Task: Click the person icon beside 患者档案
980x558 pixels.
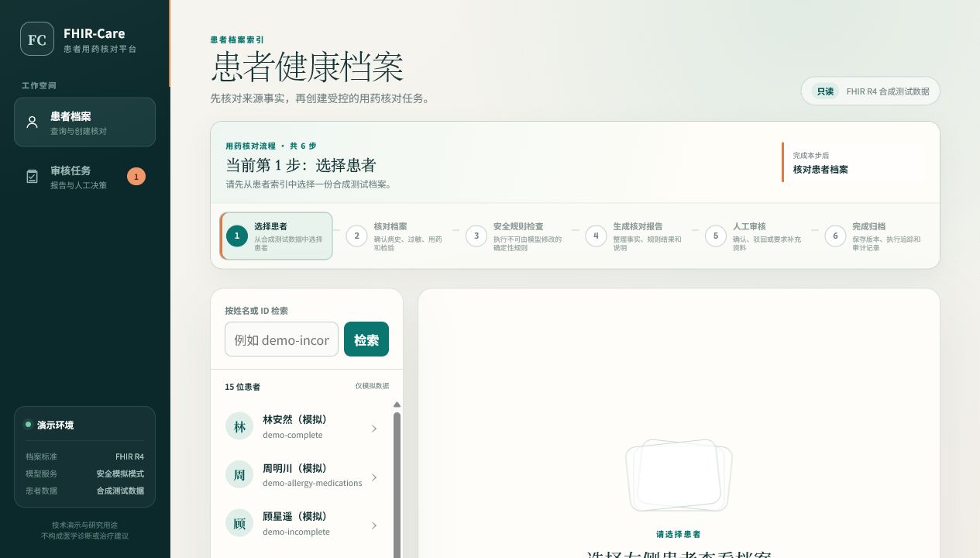Action: pyautogui.click(x=32, y=122)
